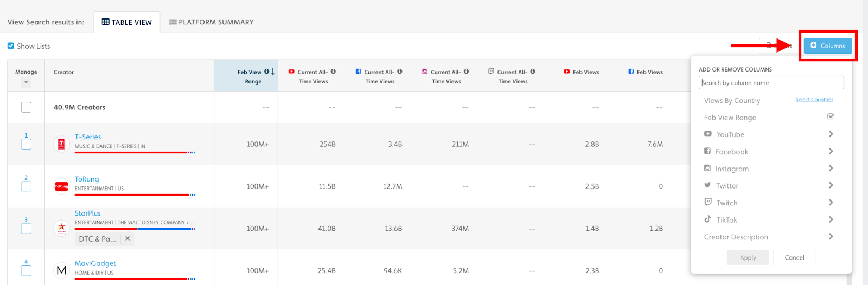The height and width of the screenshot is (285, 868).
Task: Select the T-Series row checkbox
Action: [26, 145]
